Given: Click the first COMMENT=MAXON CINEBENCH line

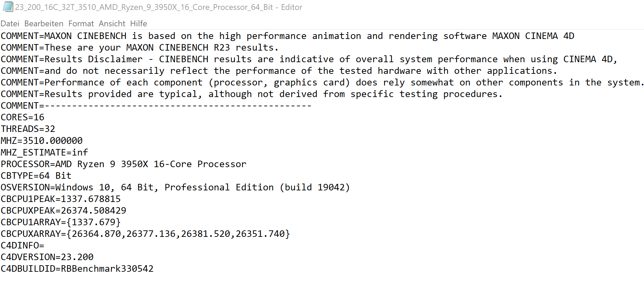Looking at the screenshot, I should pos(288,36).
